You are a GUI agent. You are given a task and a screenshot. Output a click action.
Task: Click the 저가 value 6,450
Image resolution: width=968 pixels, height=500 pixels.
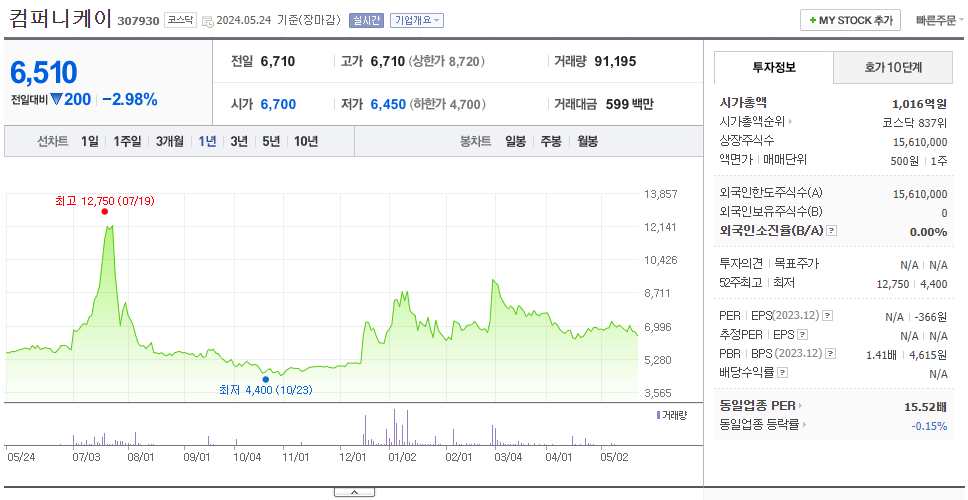pos(388,104)
